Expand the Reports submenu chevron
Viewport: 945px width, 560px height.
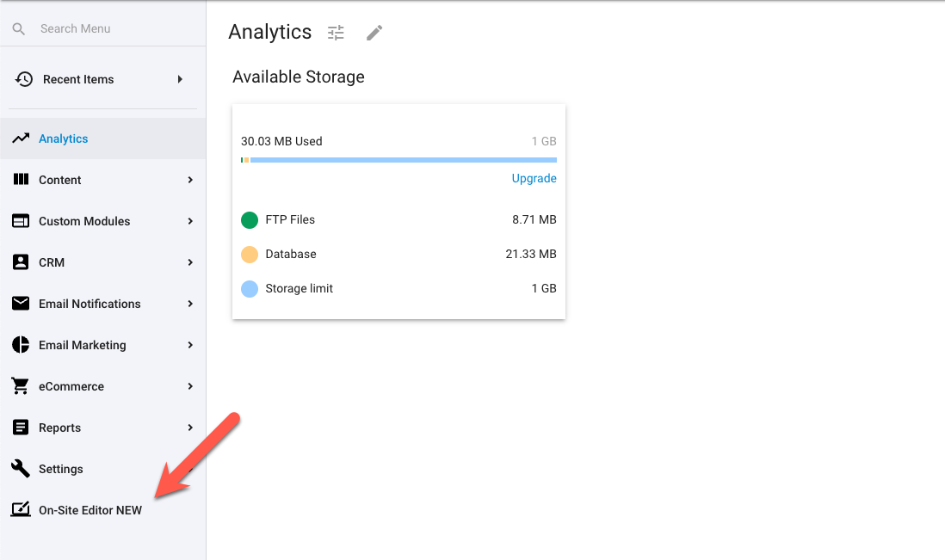tap(190, 428)
